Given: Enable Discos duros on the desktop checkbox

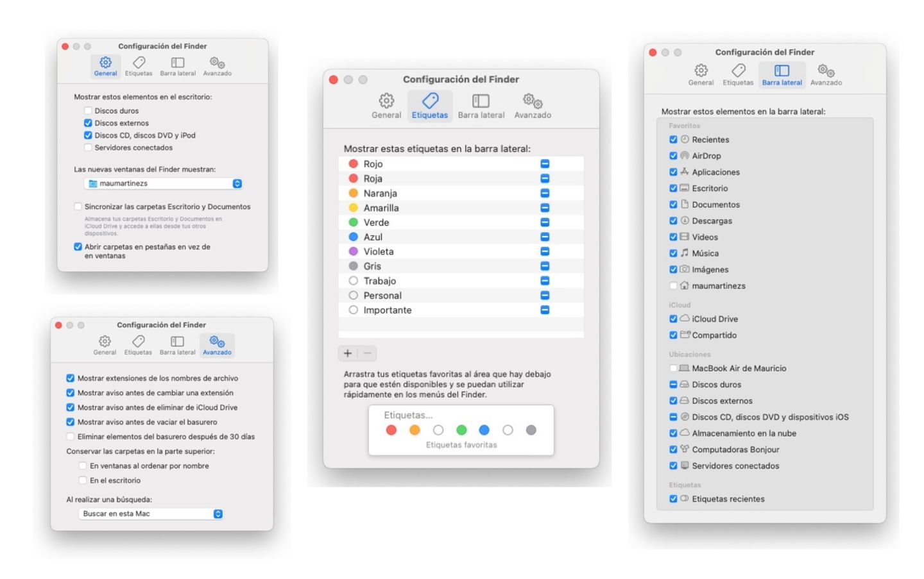Looking at the screenshot, I should [x=88, y=110].
